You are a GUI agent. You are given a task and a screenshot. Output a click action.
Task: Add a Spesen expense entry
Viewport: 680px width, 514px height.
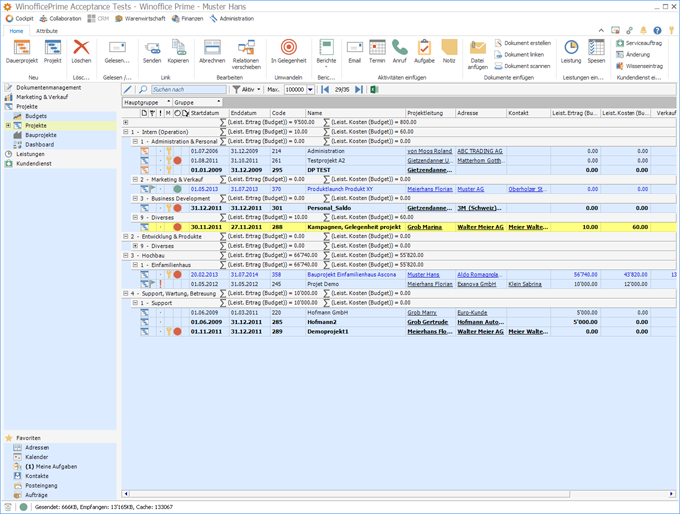pos(596,52)
